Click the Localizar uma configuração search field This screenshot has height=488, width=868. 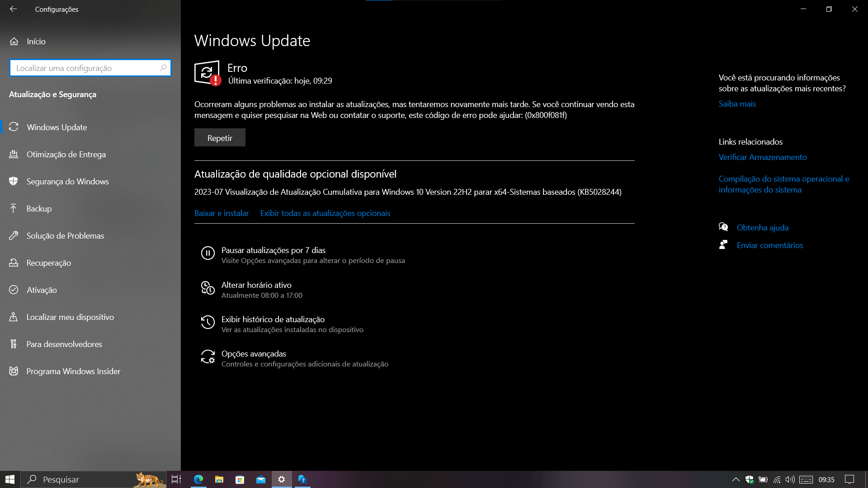click(86, 68)
